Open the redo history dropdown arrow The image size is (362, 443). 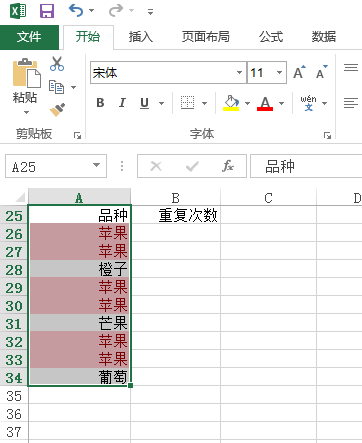132,11
